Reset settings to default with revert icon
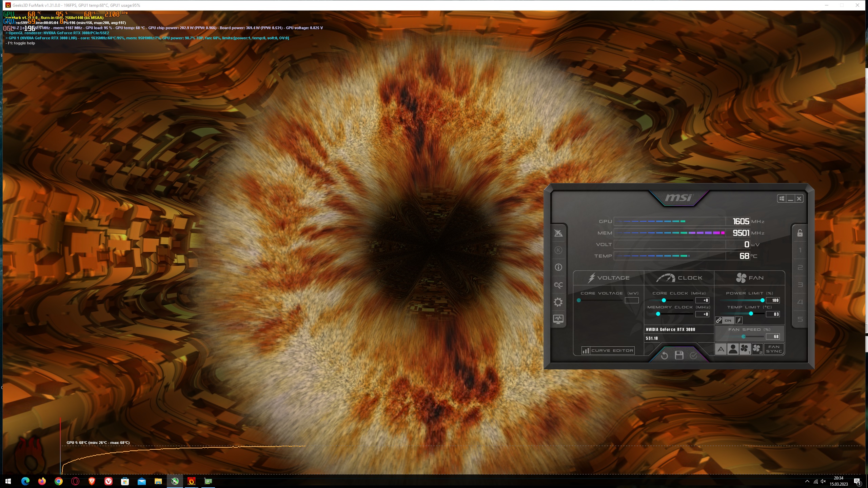This screenshot has height=488, width=868. tap(664, 355)
